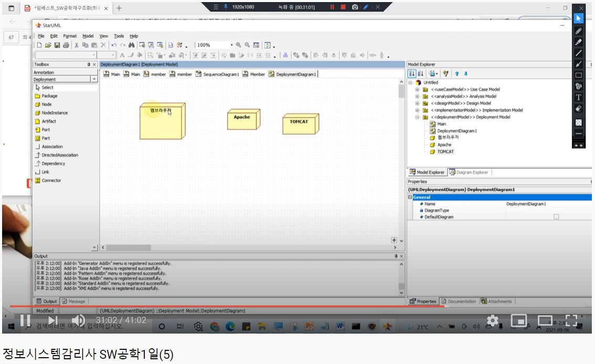Open the File menu
This screenshot has width=595, height=364.
41,36
